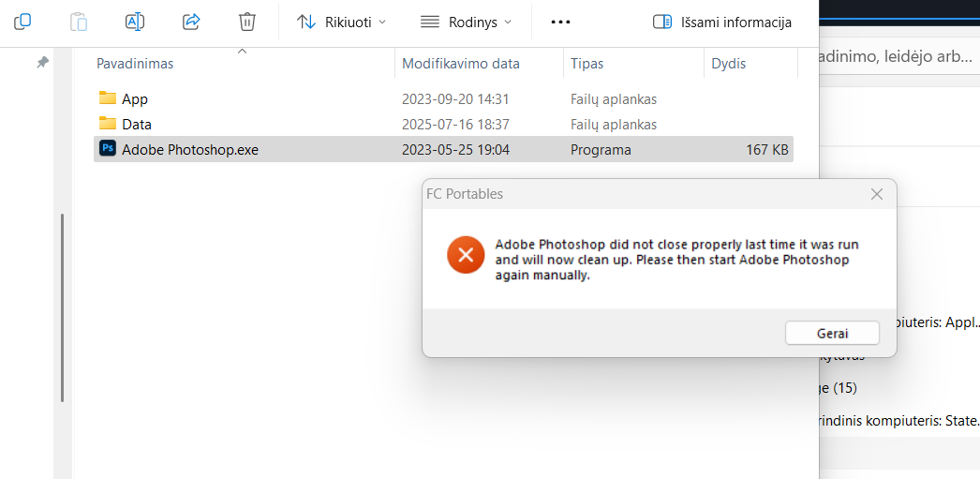Open the Rikiuoti sort dropdown
Image resolution: width=980 pixels, height=479 pixels.
click(x=341, y=22)
